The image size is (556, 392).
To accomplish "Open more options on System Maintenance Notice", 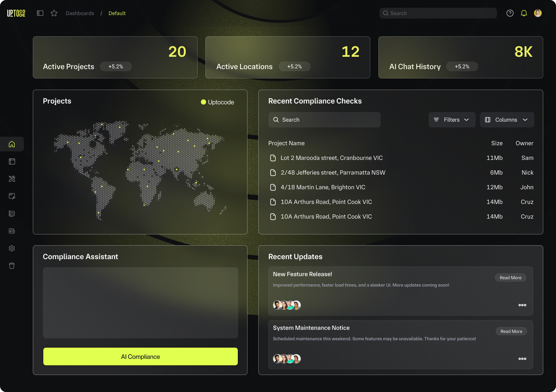I will [x=522, y=359].
